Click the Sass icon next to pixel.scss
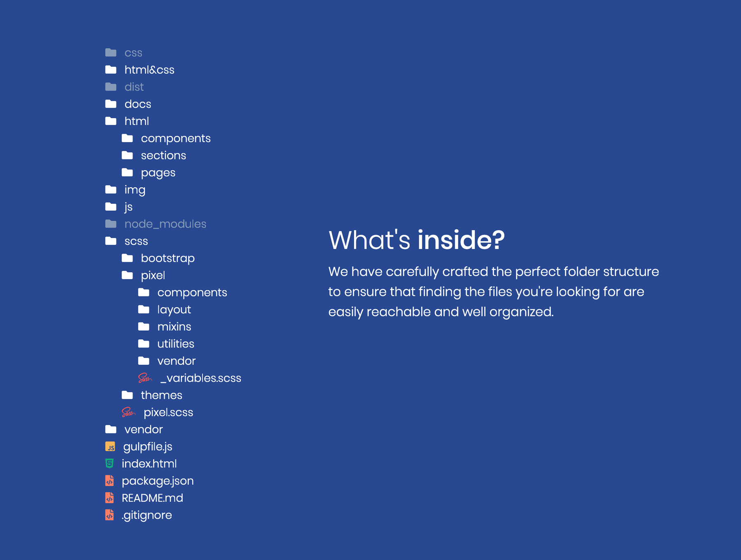Image resolution: width=741 pixels, height=560 pixels. (x=128, y=412)
